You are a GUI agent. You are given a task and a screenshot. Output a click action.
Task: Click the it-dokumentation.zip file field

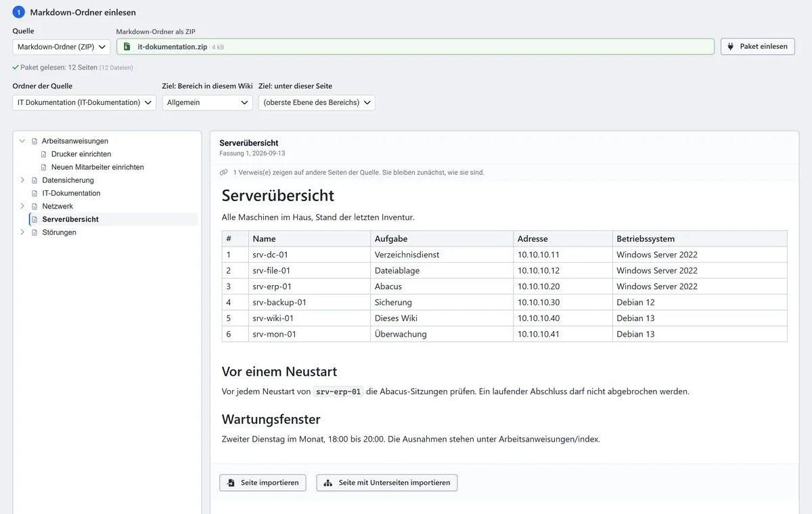point(415,47)
